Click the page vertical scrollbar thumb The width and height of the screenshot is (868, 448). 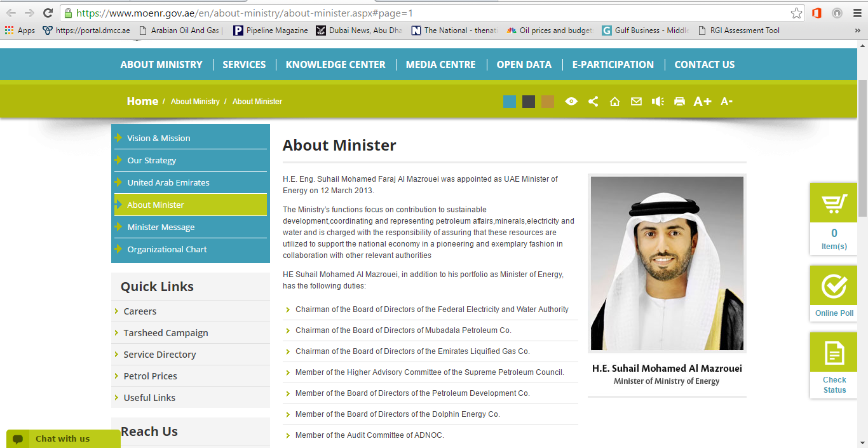862,149
